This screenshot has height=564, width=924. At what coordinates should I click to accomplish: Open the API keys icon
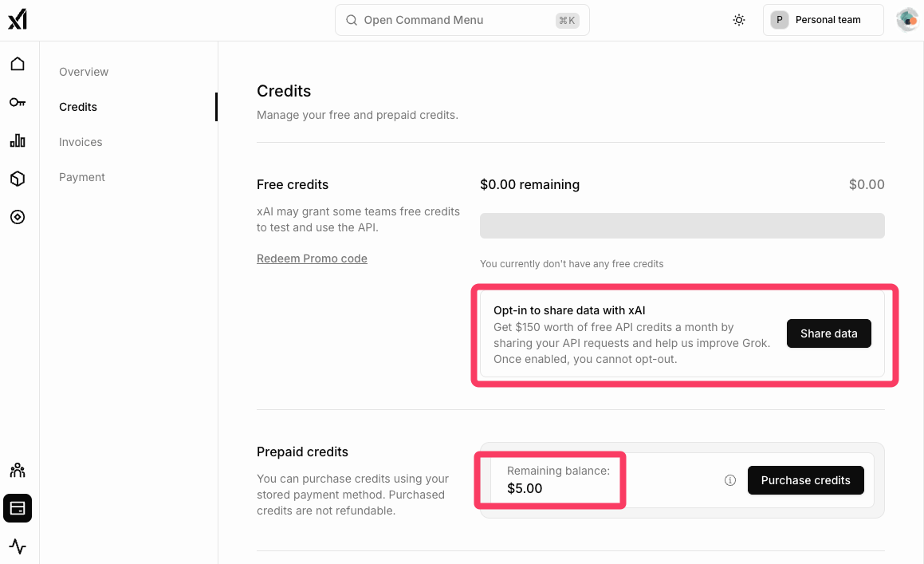[18, 102]
